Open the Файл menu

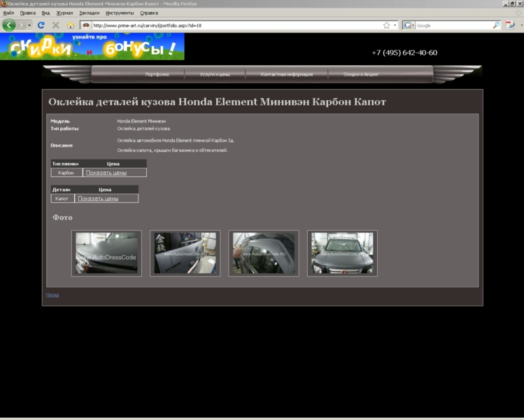[x=8, y=13]
